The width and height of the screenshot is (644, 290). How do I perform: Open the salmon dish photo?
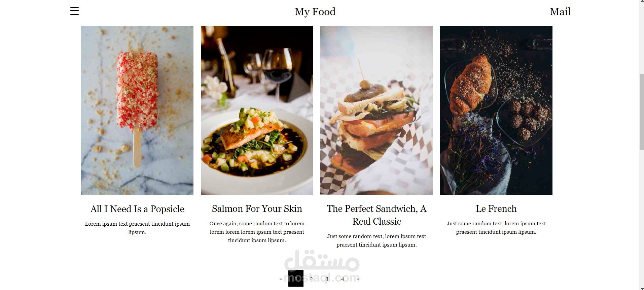point(257,110)
